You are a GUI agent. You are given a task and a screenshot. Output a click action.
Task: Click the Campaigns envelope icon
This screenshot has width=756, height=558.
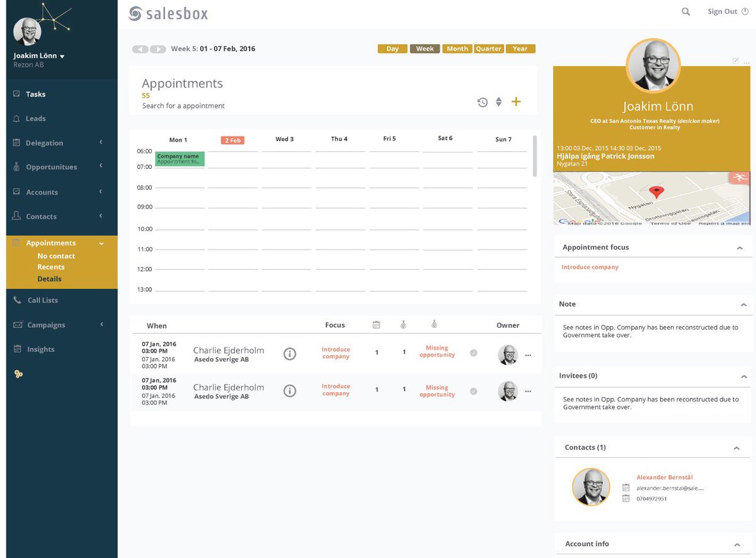click(x=17, y=325)
